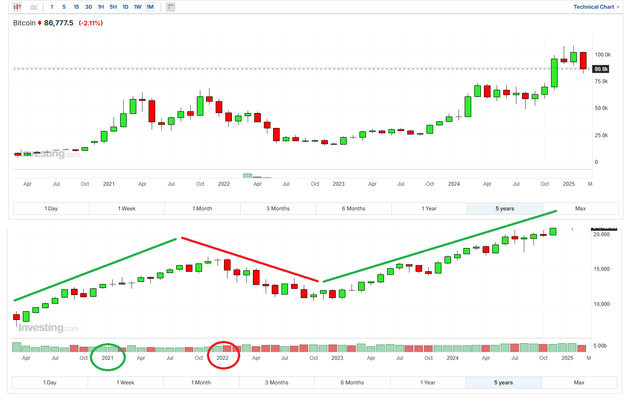The image size is (640, 401).
Task: Select Max range on bottom chart
Action: pos(579,383)
